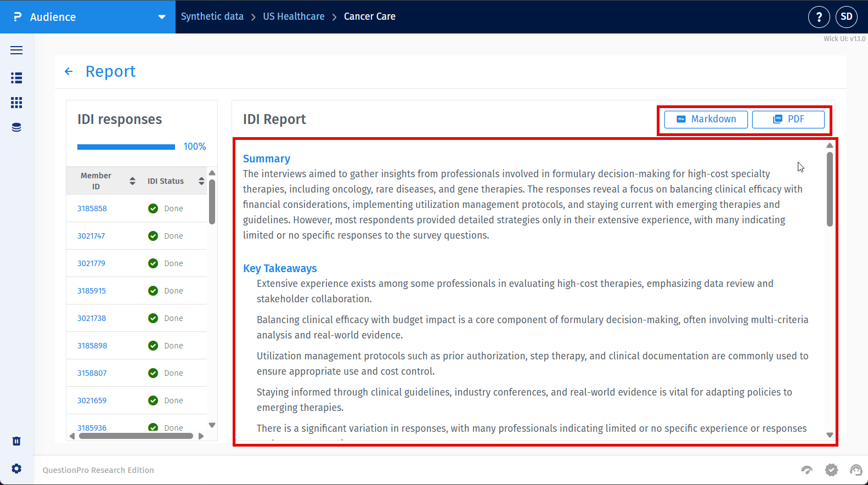868x485 pixels.
Task: Click the responses table scroll left arrow
Action: 72,436
